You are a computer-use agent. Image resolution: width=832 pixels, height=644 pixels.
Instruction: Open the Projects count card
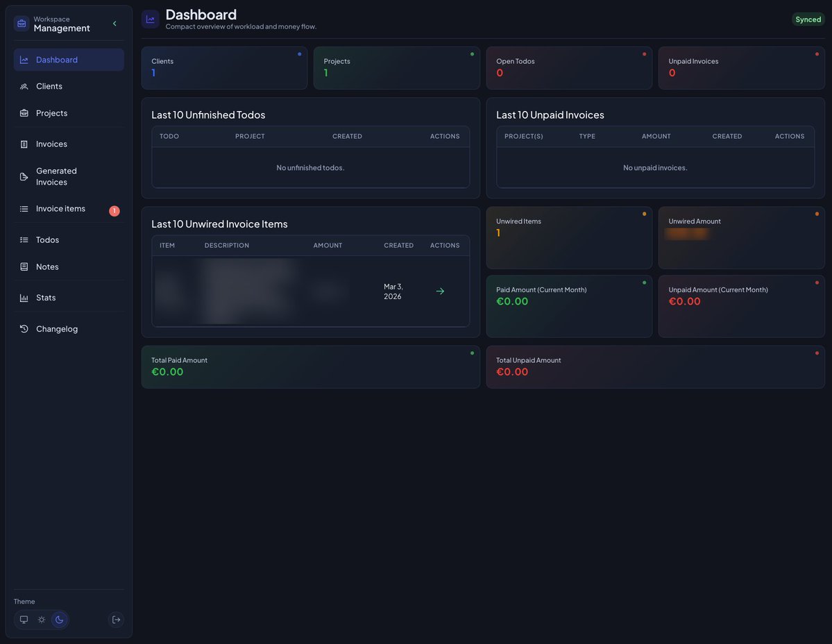pyautogui.click(x=397, y=68)
